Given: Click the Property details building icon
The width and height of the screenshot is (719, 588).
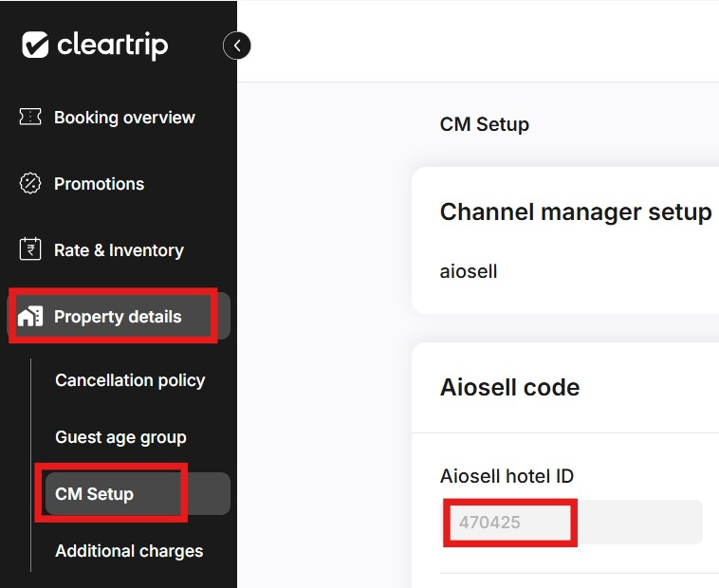Looking at the screenshot, I should coord(30,317).
